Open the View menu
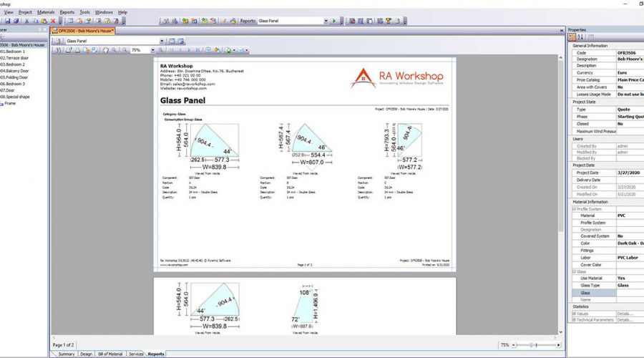Screen dimensions: 644x358 click(x=8, y=12)
